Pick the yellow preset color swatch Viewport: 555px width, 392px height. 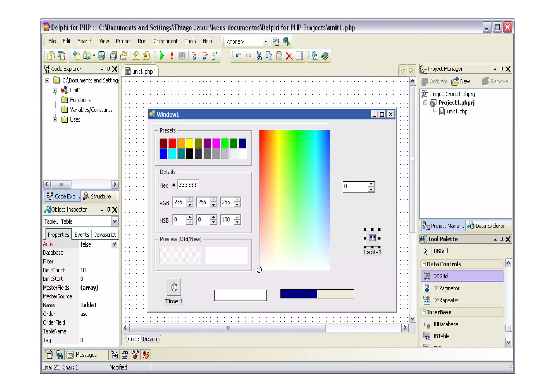190,143
